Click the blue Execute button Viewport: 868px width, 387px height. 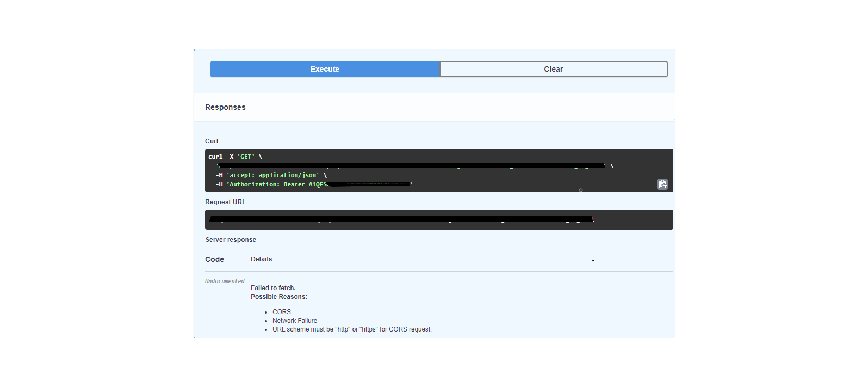pyautogui.click(x=325, y=69)
